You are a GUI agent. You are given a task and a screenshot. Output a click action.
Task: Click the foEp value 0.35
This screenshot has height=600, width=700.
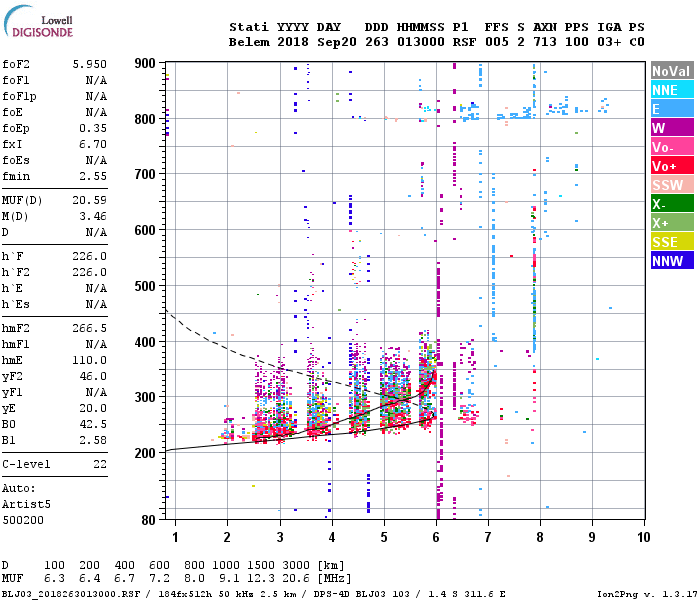tap(93, 129)
